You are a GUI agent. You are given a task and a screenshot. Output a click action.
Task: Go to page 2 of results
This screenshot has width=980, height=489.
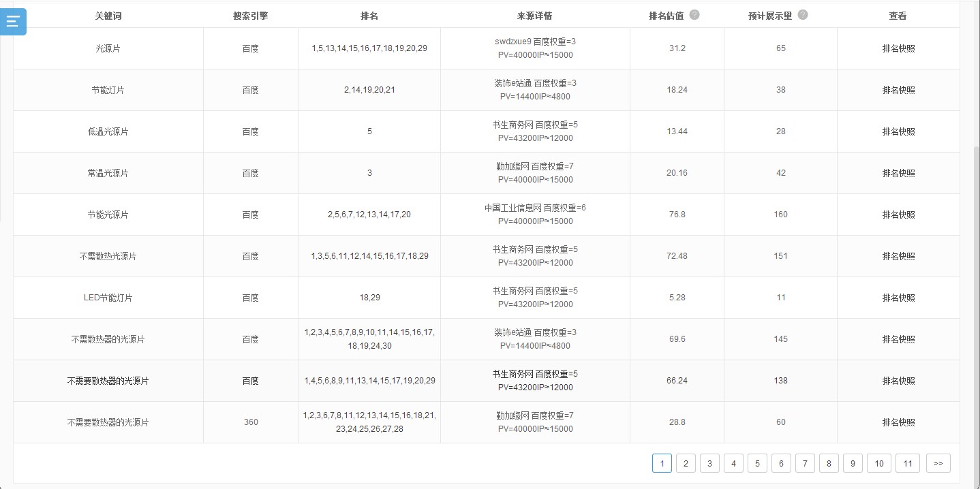pyautogui.click(x=686, y=463)
